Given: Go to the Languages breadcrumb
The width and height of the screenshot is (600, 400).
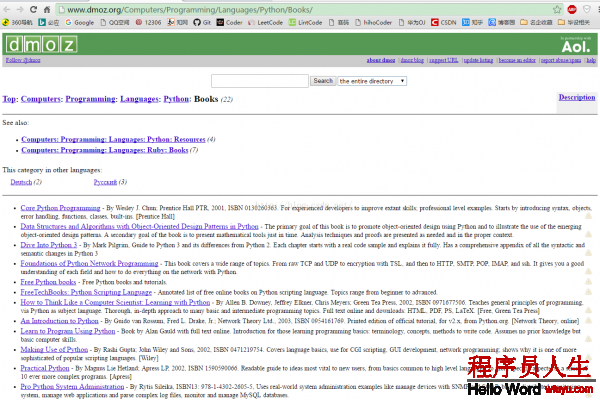Looking at the screenshot, I should 140,99.
